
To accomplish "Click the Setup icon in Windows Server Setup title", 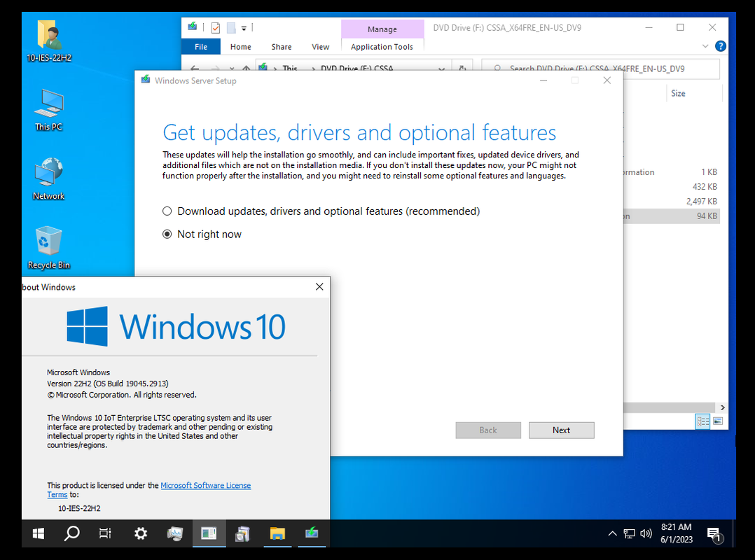I will (146, 79).
